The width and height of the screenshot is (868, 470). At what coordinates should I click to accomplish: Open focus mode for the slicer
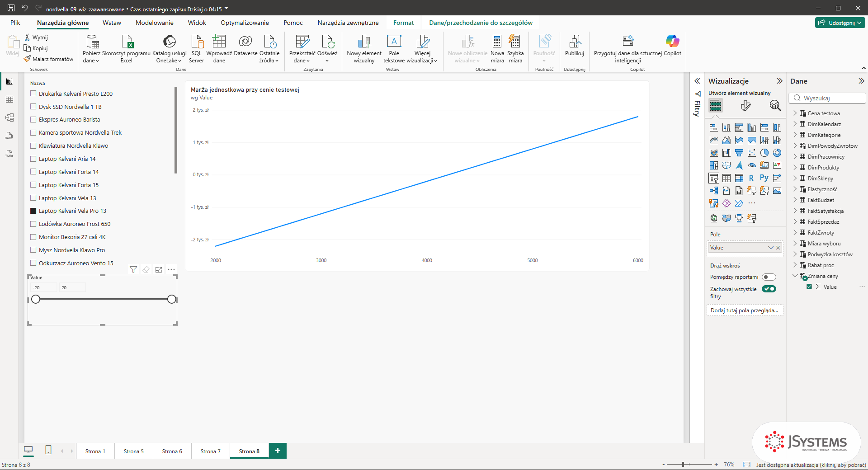pos(159,269)
